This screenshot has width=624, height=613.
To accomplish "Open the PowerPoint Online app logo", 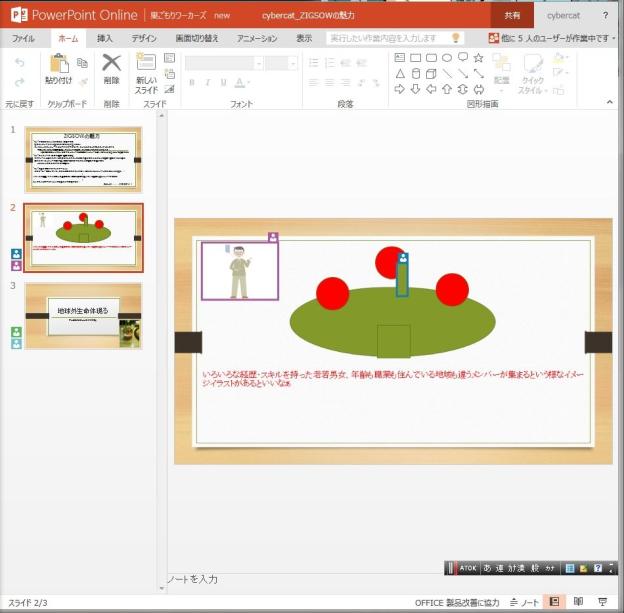I will click(15, 15).
